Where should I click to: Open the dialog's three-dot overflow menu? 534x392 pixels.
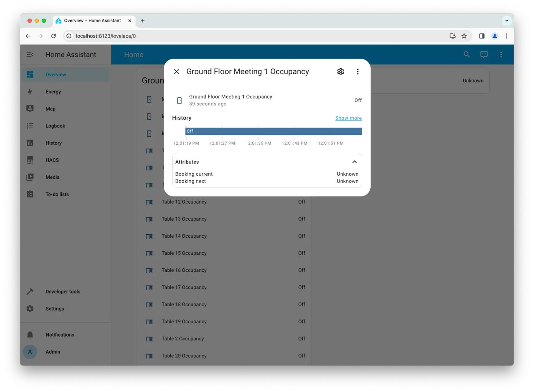pyautogui.click(x=357, y=72)
